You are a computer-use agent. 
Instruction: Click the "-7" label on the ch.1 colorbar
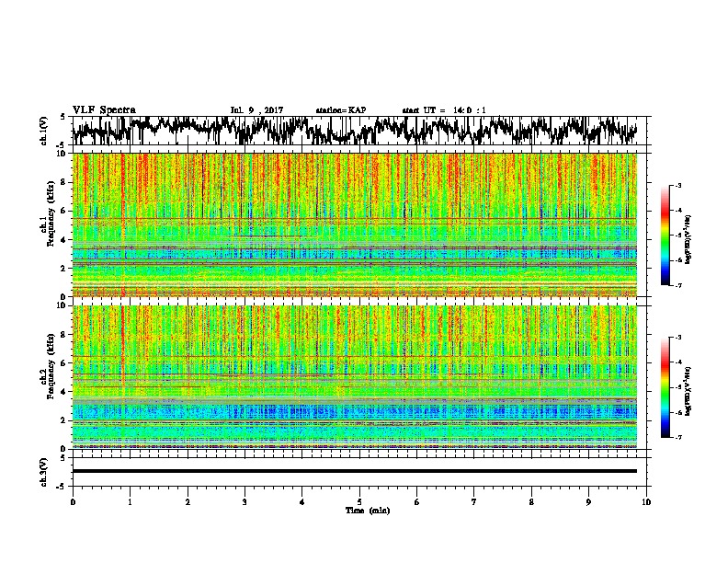[678, 285]
